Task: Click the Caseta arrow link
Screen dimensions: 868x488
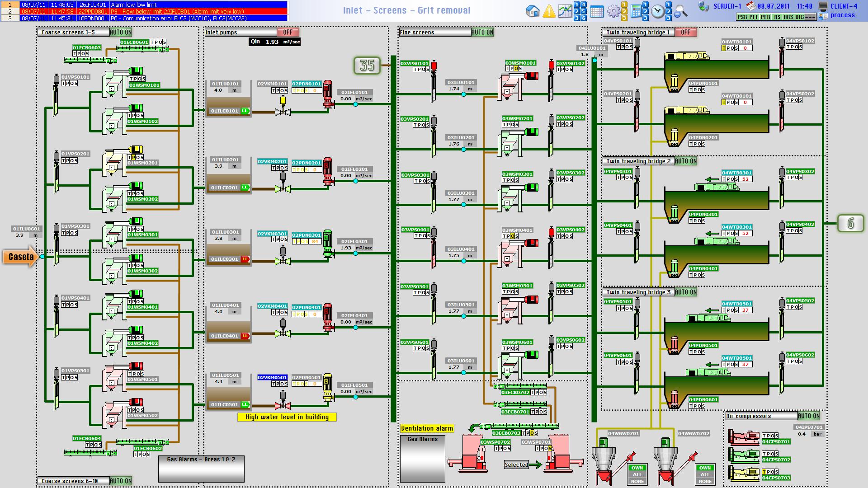Action: click(x=21, y=257)
